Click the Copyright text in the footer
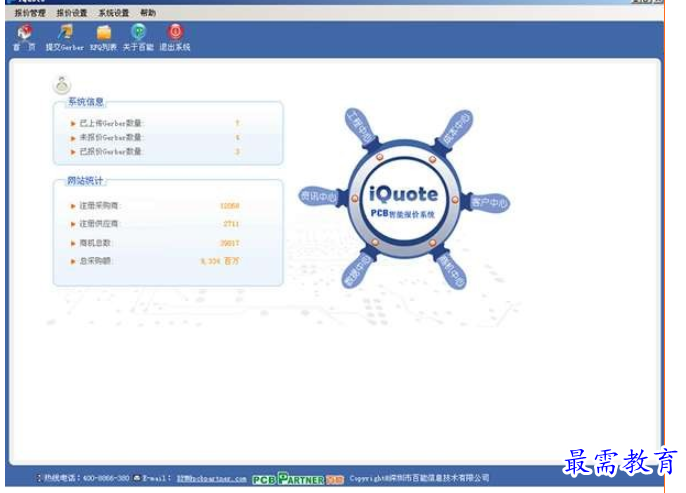Image resolution: width=686 pixels, height=493 pixels. [x=419, y=478]
